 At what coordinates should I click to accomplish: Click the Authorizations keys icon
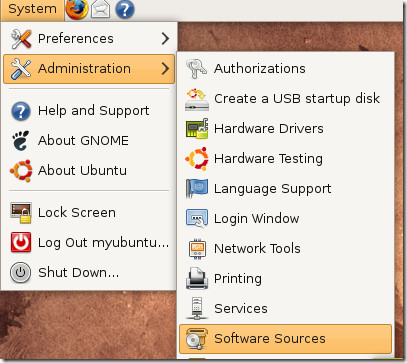[197, 69]
